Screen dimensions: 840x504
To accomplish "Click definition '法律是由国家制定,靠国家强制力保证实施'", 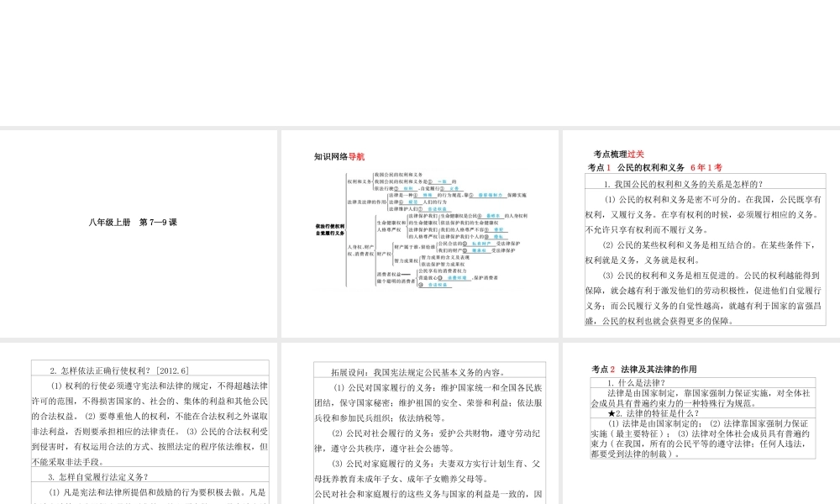I will coord(701,398).
